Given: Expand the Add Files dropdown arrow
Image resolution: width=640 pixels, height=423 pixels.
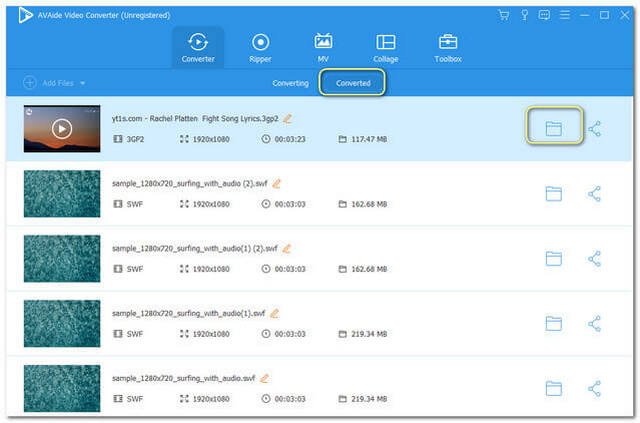Looking at the screenshot, I should (82, 83).
